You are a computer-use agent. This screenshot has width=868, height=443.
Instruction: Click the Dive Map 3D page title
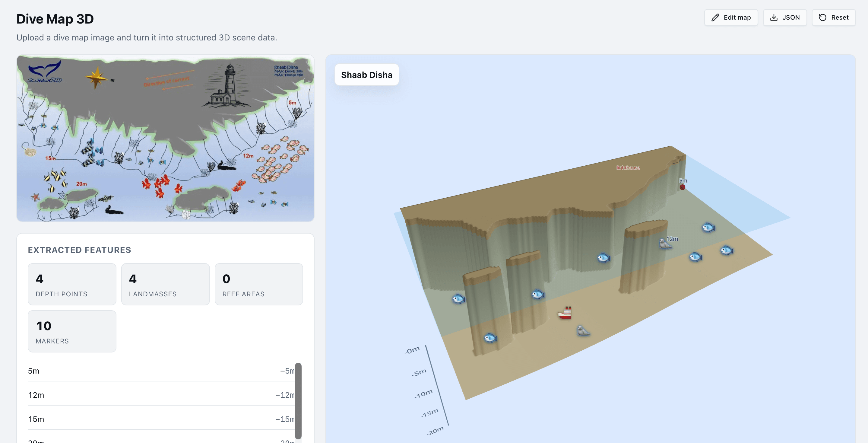click(55, 19)
